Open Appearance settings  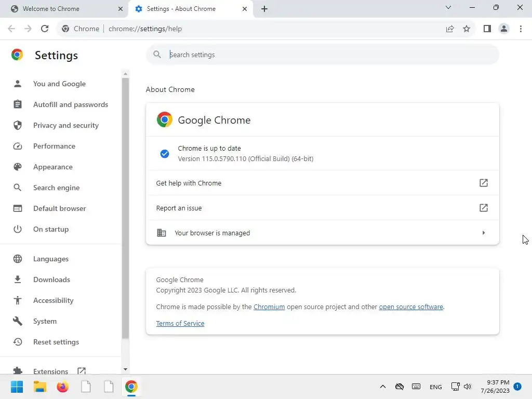tap(53, 167)
